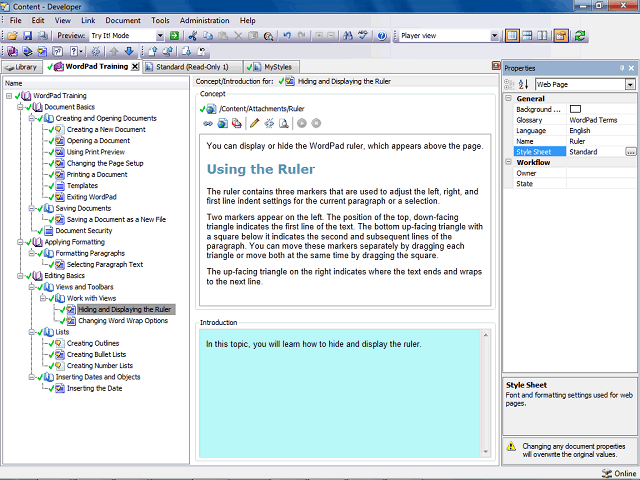
Task: Click the create web page globe icon
Action: (x=222, y=123)
